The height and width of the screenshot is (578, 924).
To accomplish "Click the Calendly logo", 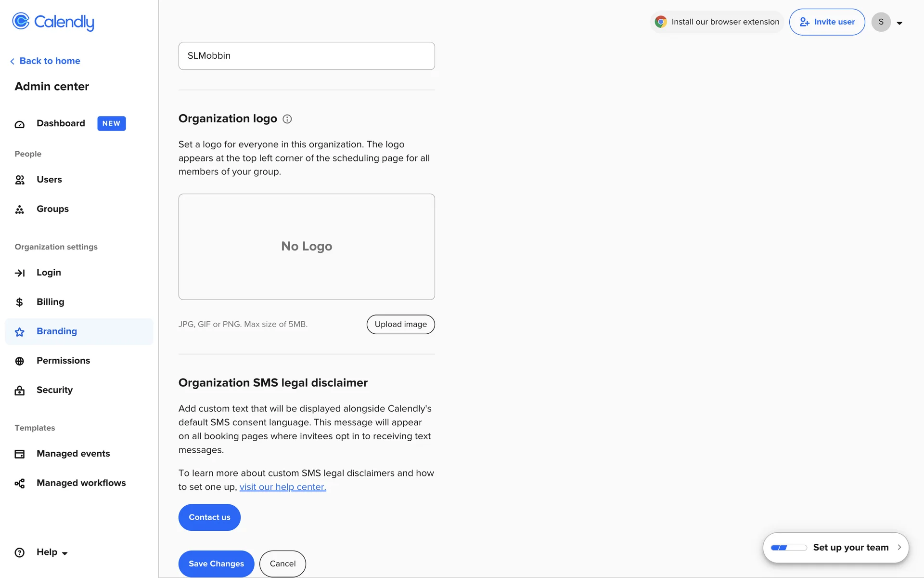I will [x=53, y=22].
